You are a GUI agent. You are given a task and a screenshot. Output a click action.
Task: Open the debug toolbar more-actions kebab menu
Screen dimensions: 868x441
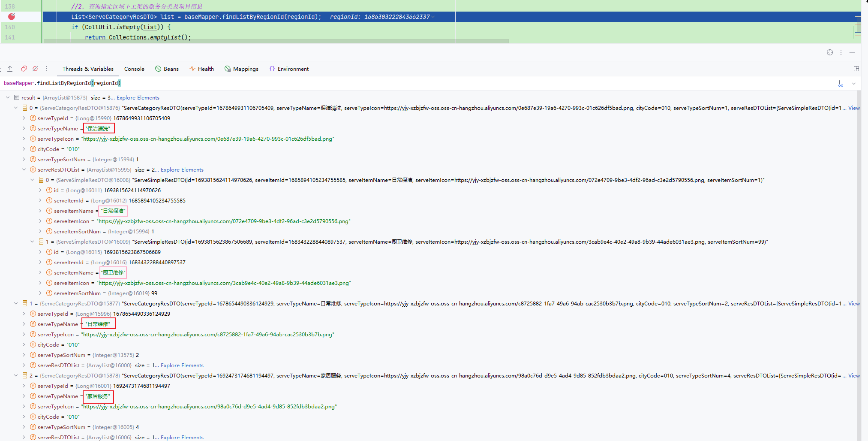(46, 69)
